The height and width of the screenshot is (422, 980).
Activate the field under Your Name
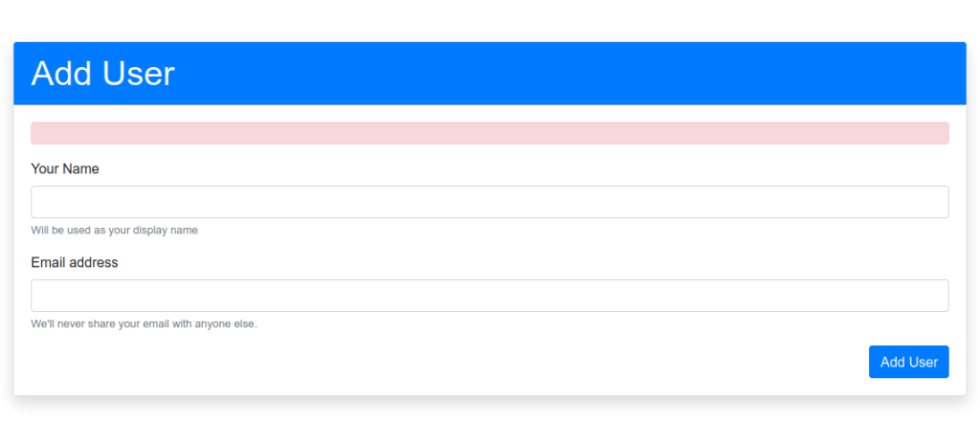(x=489, y=202)
